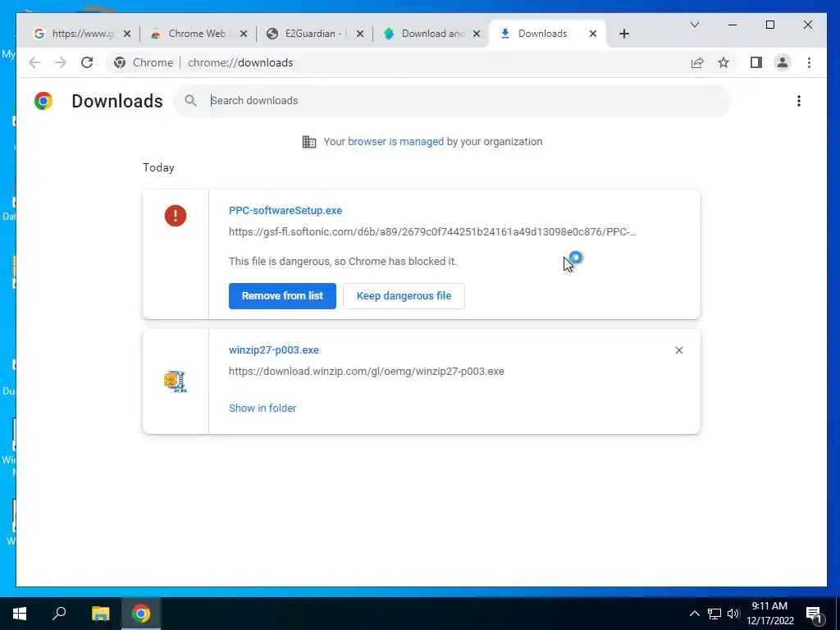Click the volume speaker tray icon
Screen dimensions: 840x630
(x=733, y=614)
